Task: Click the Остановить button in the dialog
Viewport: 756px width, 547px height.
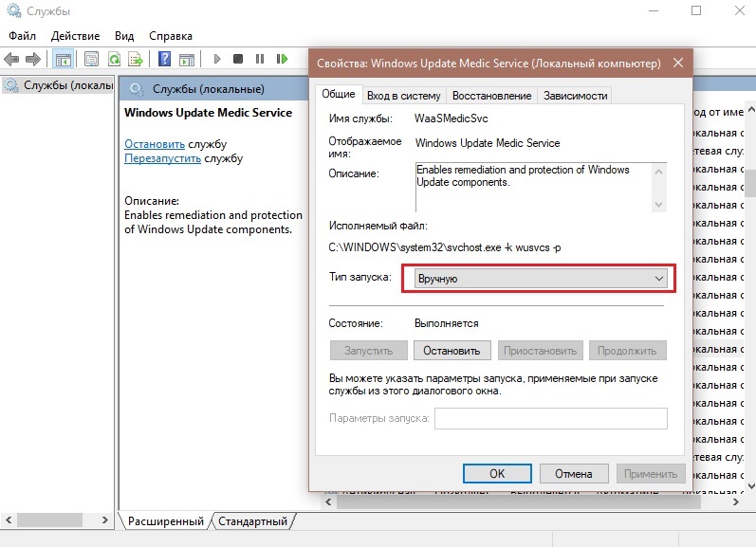Action: (x=452, y=350)
